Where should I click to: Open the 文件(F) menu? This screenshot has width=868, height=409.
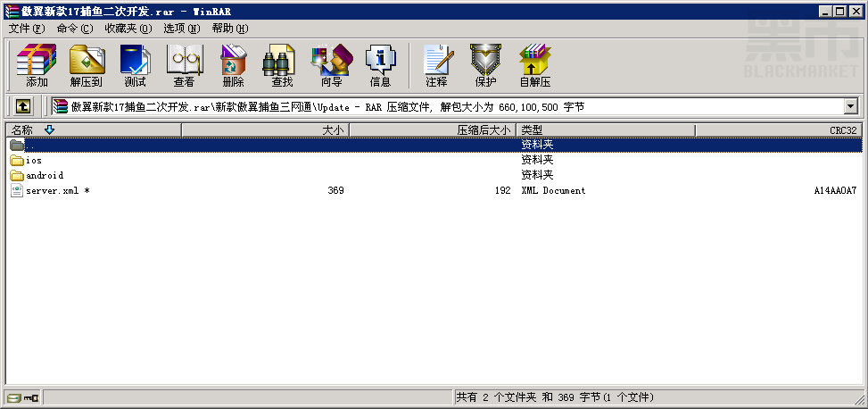pos(27,29)
